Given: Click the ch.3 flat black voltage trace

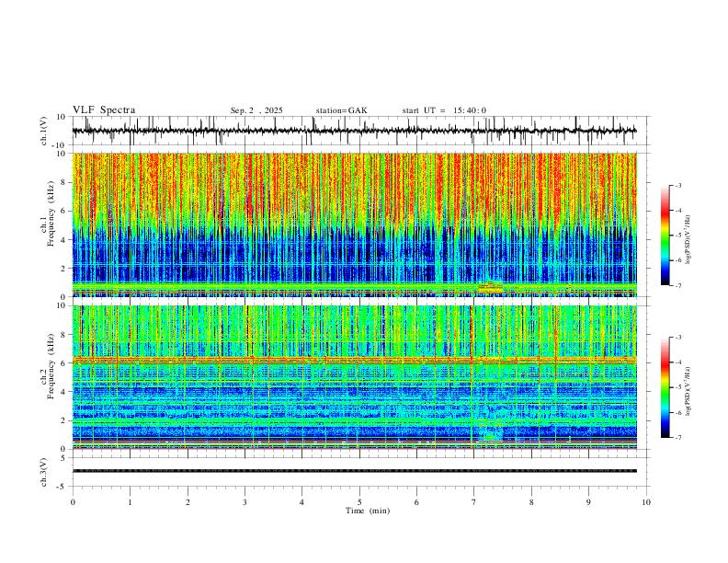Looking at the screenshot, I should point(354,471).
